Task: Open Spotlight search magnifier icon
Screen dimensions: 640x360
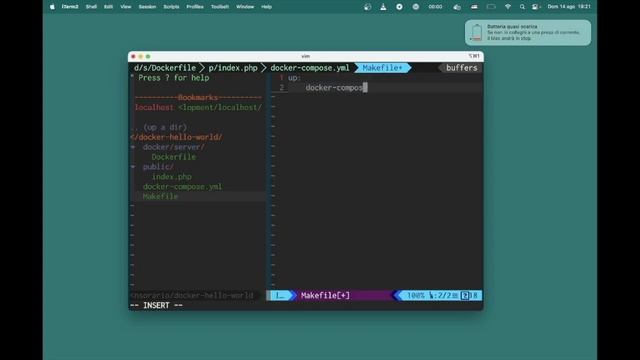Action: [x=522, y=7]
